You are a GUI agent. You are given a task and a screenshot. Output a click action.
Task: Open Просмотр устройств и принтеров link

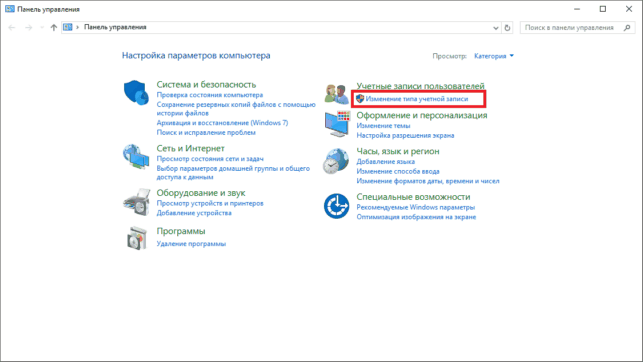(x=210, y=203)
